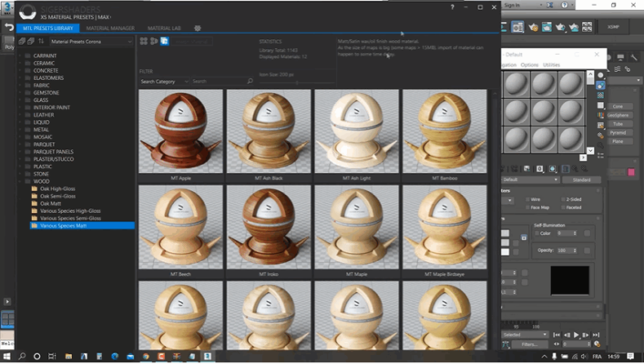Open the settings gear in the tab bar
This screenshot has height=364, width=644.
(x=198, y=28)
